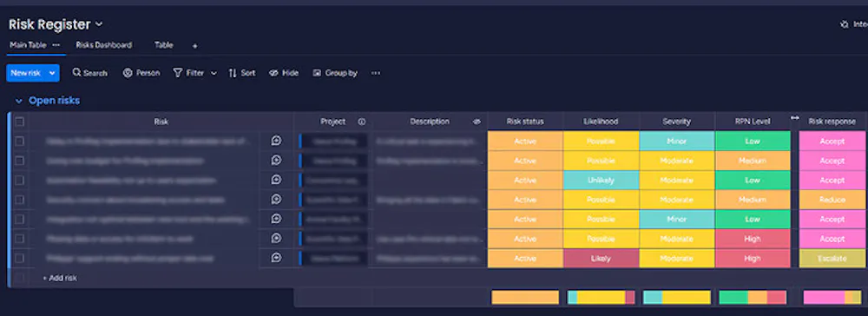The image size is (868, 316).
Task: Click the New risk button
Action: pyautogui.click(x=26, y=73)
